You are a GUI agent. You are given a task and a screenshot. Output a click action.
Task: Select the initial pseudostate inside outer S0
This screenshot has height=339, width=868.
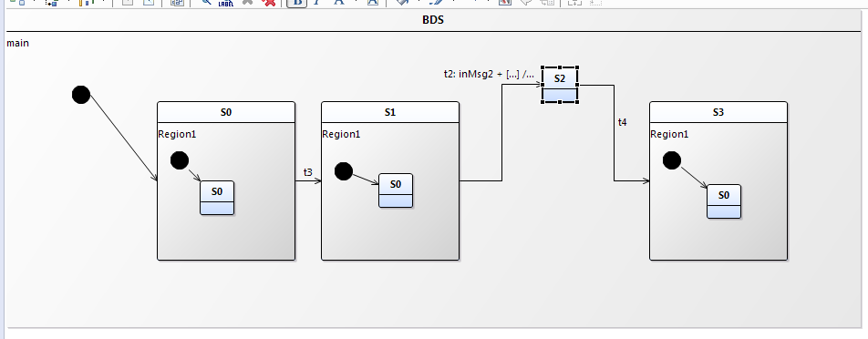coord(180,160)
